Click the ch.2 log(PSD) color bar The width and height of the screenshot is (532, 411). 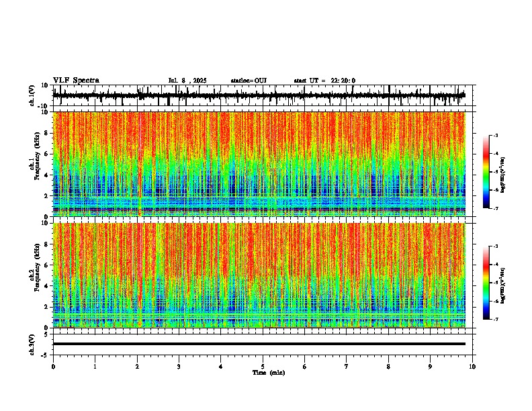pyautogui.click(x=486, y=283)
